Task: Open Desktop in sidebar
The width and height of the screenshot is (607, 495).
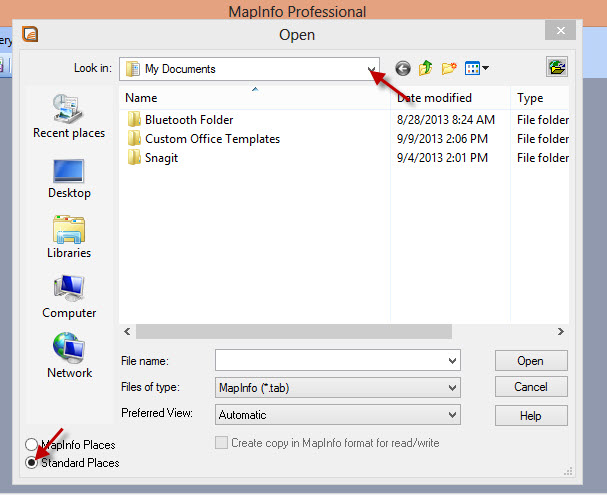Action: point(69,179)
